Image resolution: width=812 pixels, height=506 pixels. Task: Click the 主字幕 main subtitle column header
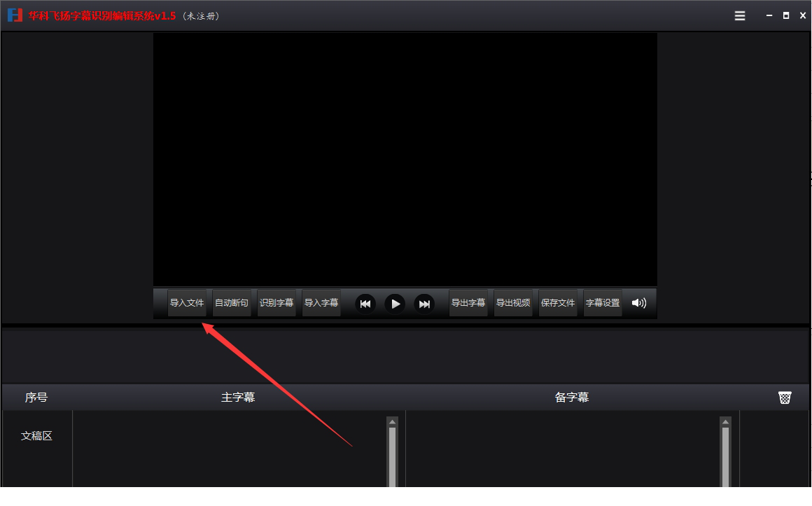click(238, 397)
